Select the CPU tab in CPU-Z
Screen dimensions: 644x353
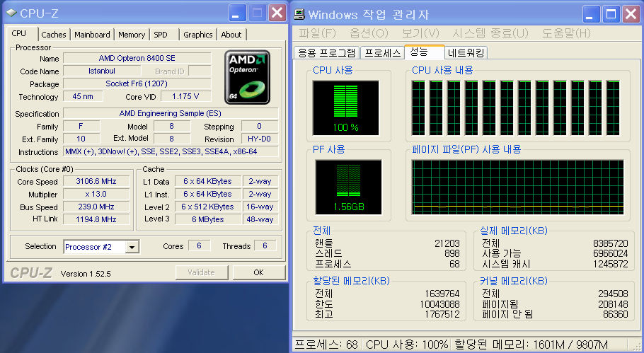[19, 33]
